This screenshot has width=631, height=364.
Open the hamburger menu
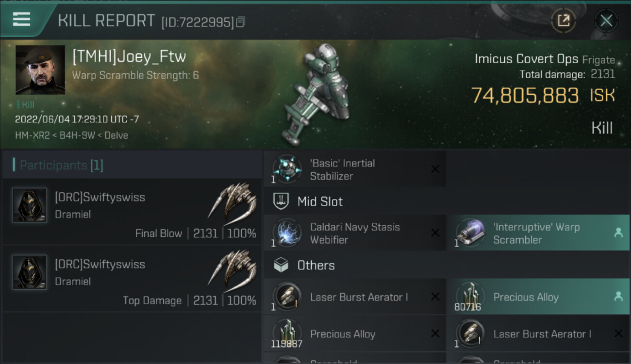pos(21,19)
